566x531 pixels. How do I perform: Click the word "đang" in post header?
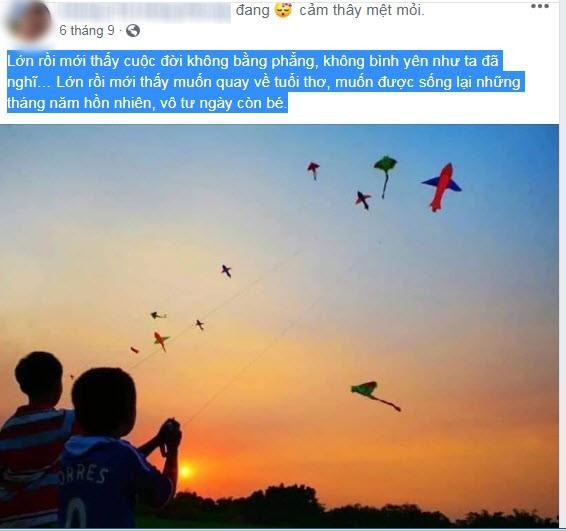coord(252,10)
